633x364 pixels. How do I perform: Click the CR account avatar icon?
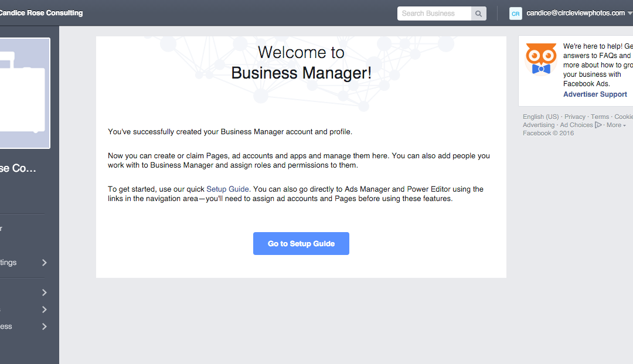tap(515, 13)
